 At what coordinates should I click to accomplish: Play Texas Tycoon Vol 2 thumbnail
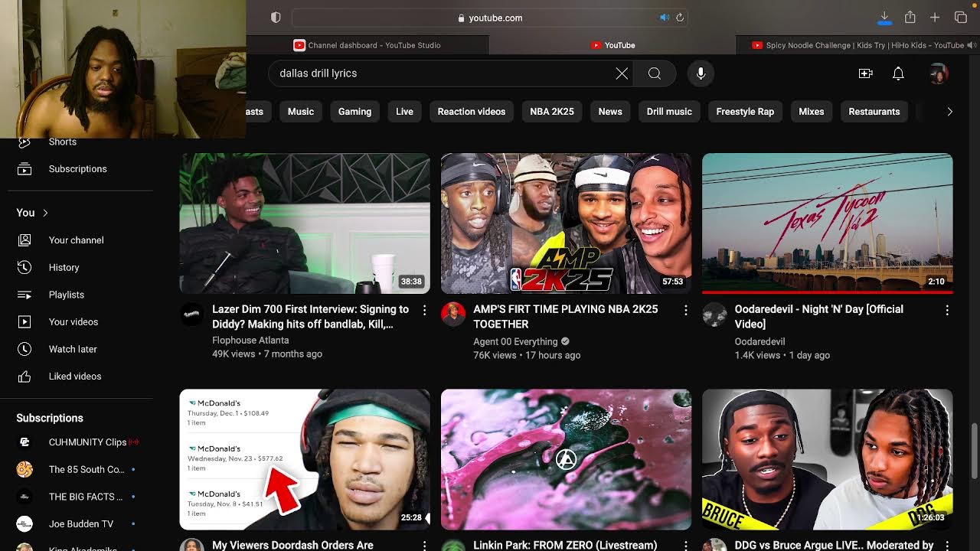coord(827,223)
